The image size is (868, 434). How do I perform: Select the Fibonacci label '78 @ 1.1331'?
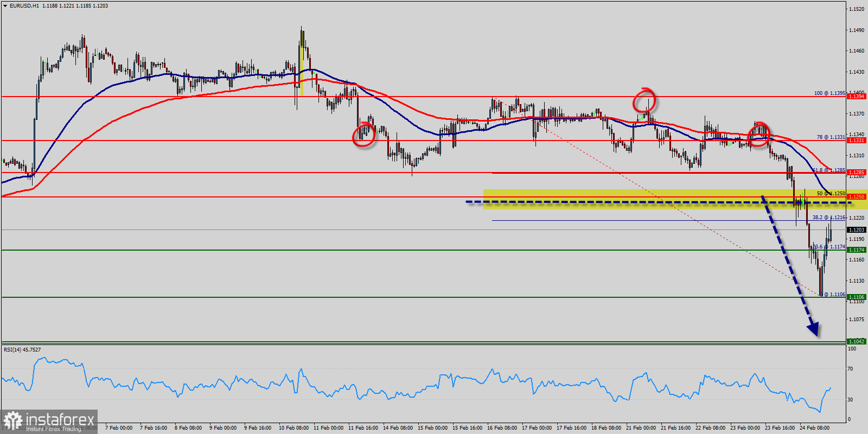(x=831, y=137)
